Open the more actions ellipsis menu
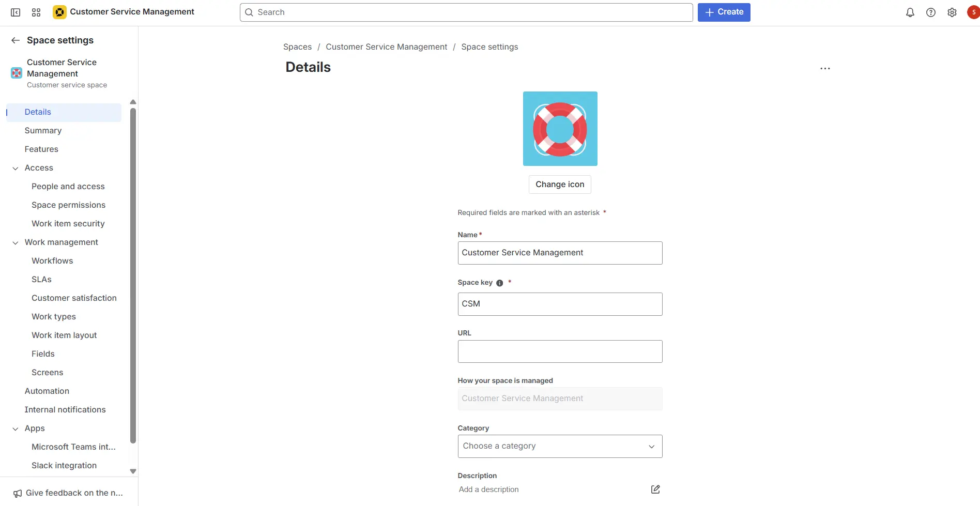Viewport: 980px width, 506px height. [825, 68]
